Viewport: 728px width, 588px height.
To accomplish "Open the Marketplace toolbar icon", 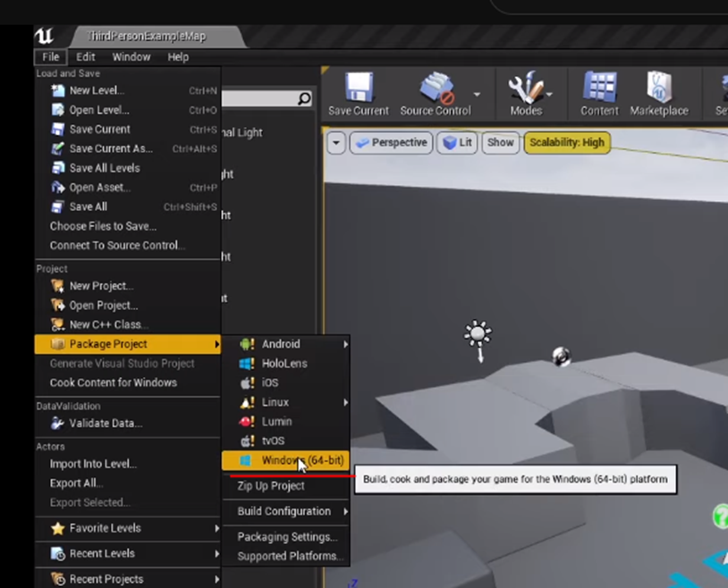I will pyautogui.click(x=659, y=87).
